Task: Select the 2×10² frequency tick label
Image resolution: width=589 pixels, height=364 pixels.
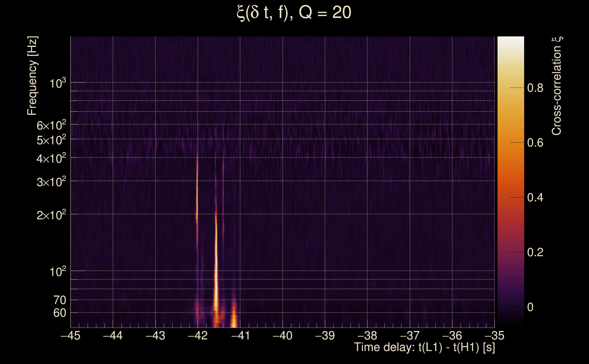Action: coord(51,215)
